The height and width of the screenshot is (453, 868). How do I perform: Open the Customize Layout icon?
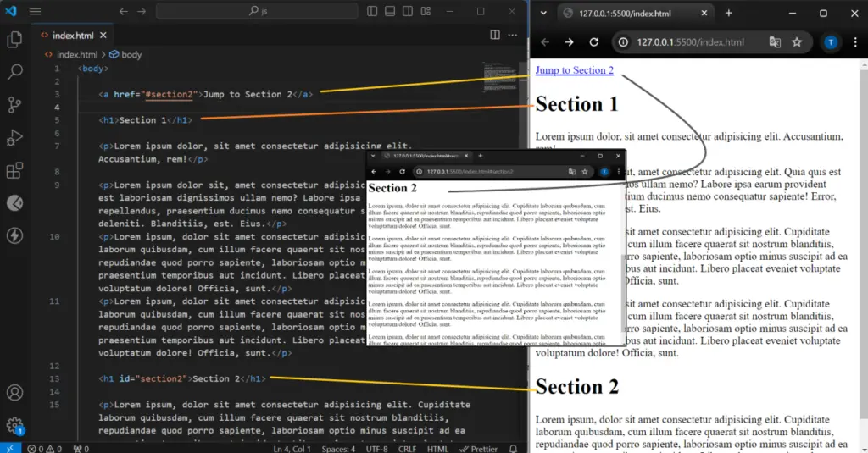426,11
